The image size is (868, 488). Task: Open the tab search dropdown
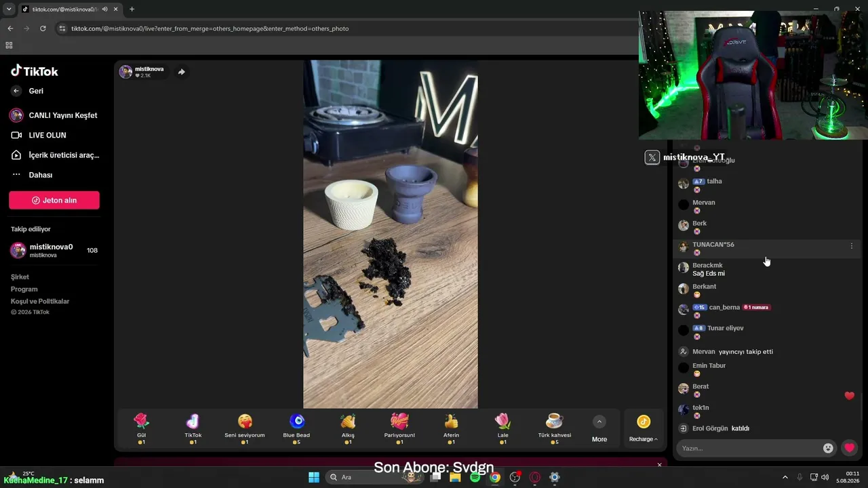coord(9,9)
